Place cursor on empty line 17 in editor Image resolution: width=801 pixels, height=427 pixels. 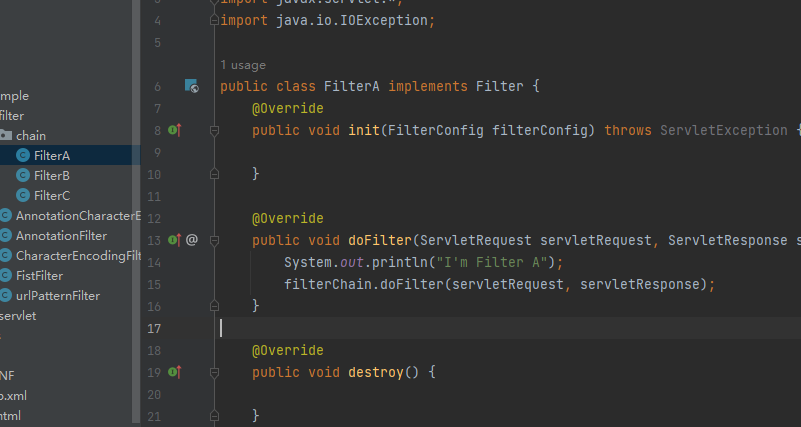400,328
